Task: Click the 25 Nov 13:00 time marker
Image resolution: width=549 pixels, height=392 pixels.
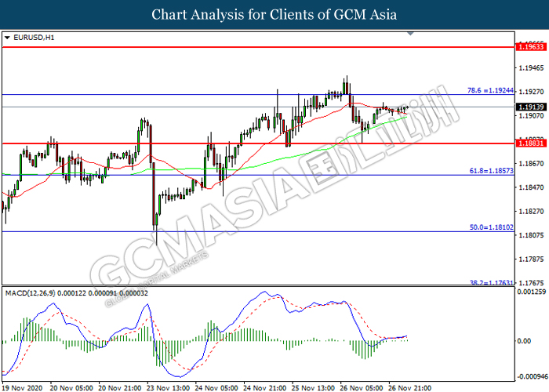Action: [x=314, y=387]
